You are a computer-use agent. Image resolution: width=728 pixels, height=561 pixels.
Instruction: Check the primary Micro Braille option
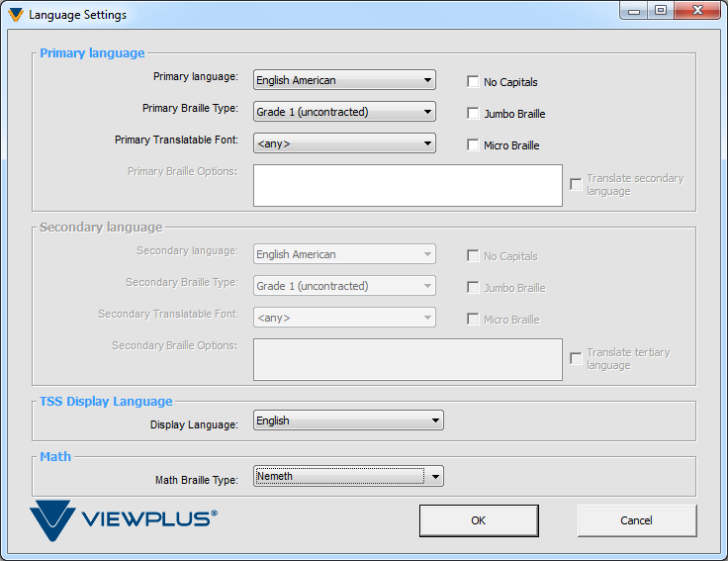(474, 145)
